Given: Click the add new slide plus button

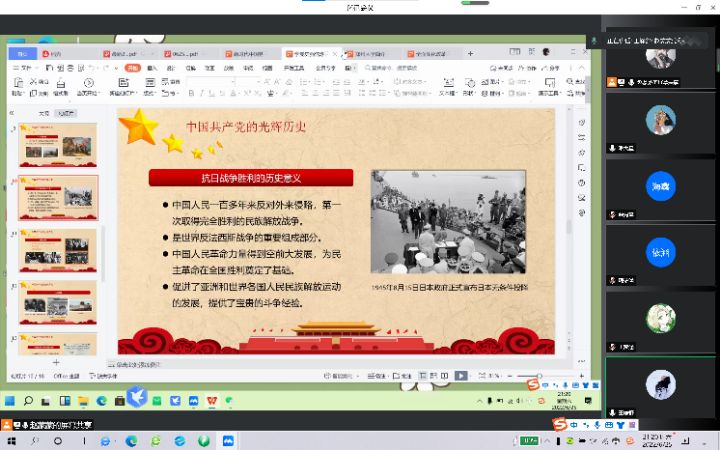Looking at the screenshot, I should [x=56, y=361].
